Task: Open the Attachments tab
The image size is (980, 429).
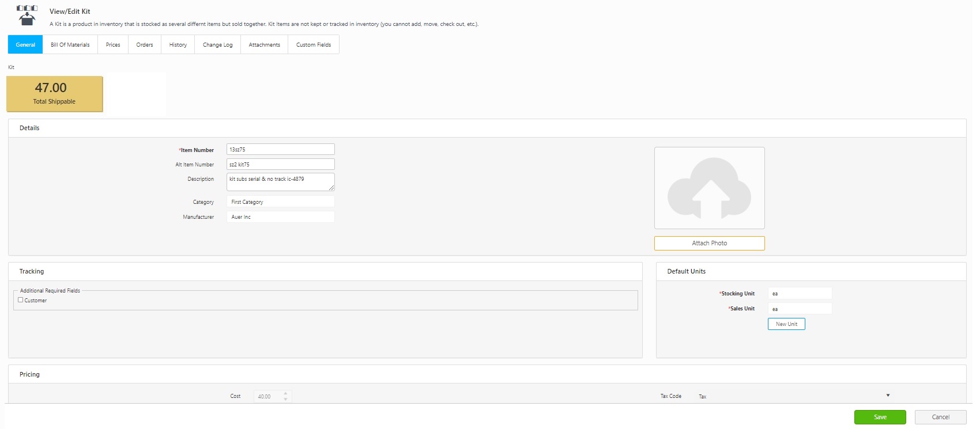Action: (x=264, y=45)
